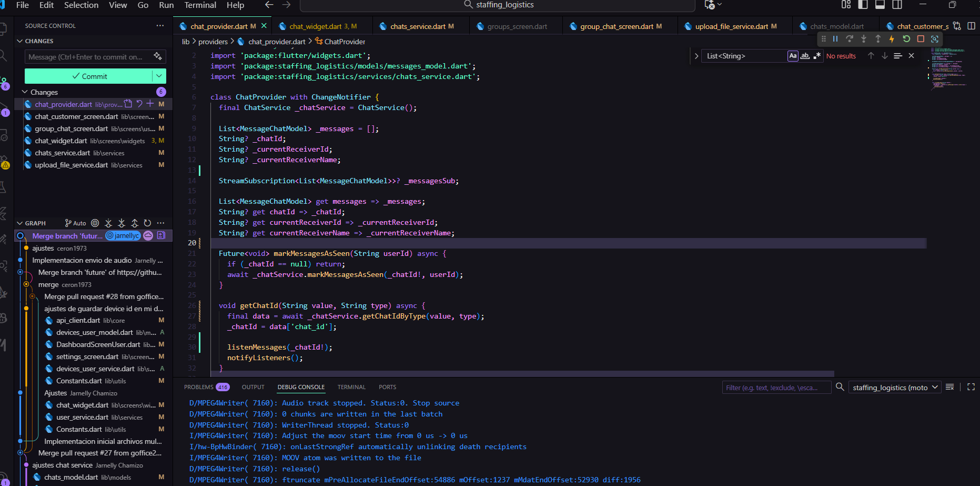
Task: Pause the debug session
Action: coord(835,39)
